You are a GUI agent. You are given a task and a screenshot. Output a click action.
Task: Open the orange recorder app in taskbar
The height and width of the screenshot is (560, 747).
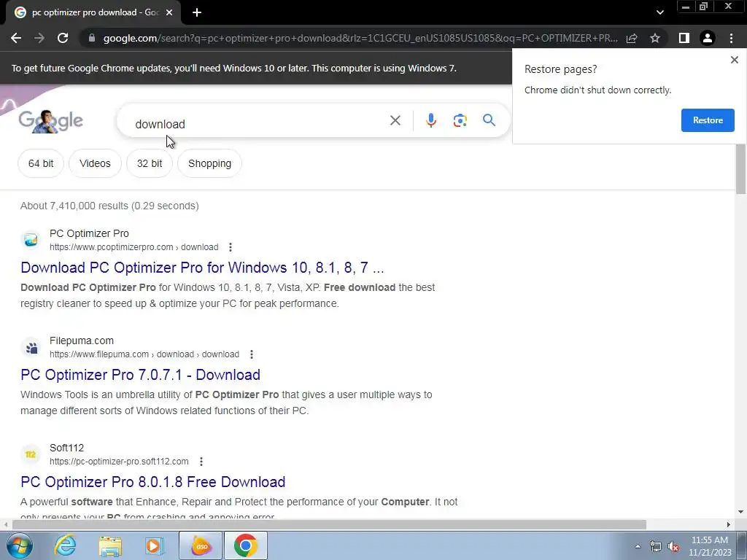tap(201, 545)
